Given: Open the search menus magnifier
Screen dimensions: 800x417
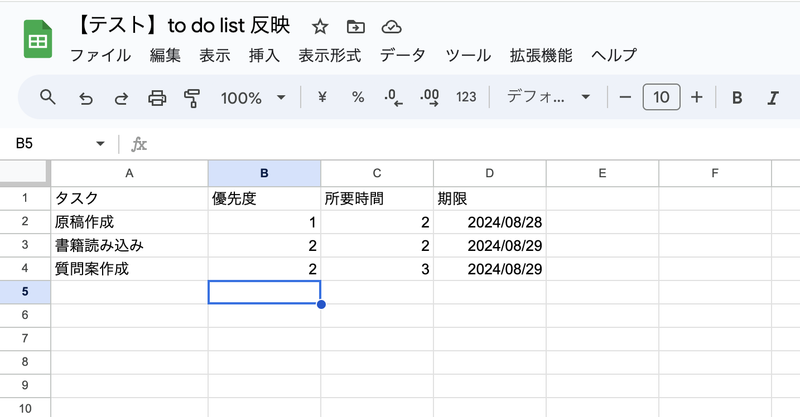Looking at the screenshot, I should coord(47,97).
